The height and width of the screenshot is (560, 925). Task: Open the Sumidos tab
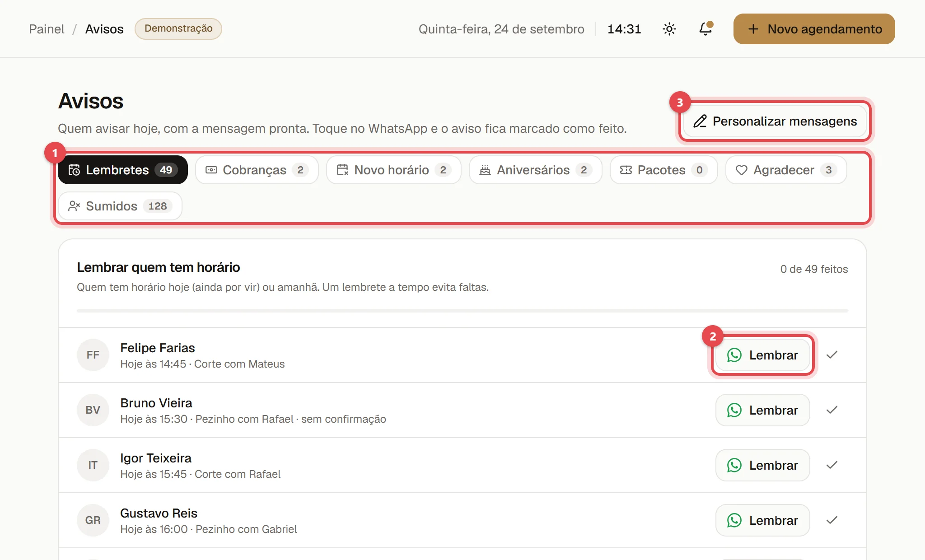120,206
